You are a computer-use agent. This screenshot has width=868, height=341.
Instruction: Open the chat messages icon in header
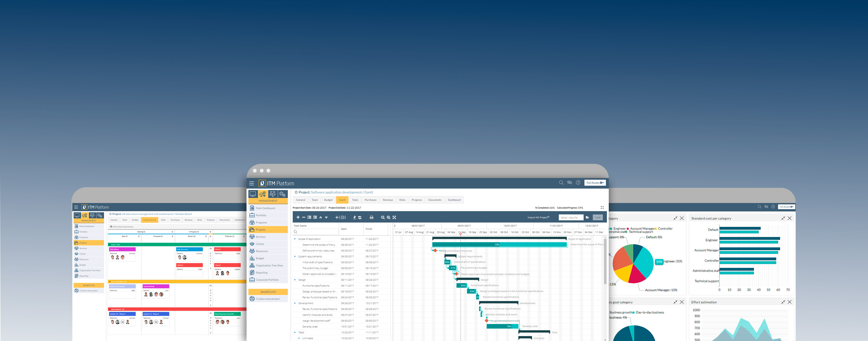pos(569,183)
